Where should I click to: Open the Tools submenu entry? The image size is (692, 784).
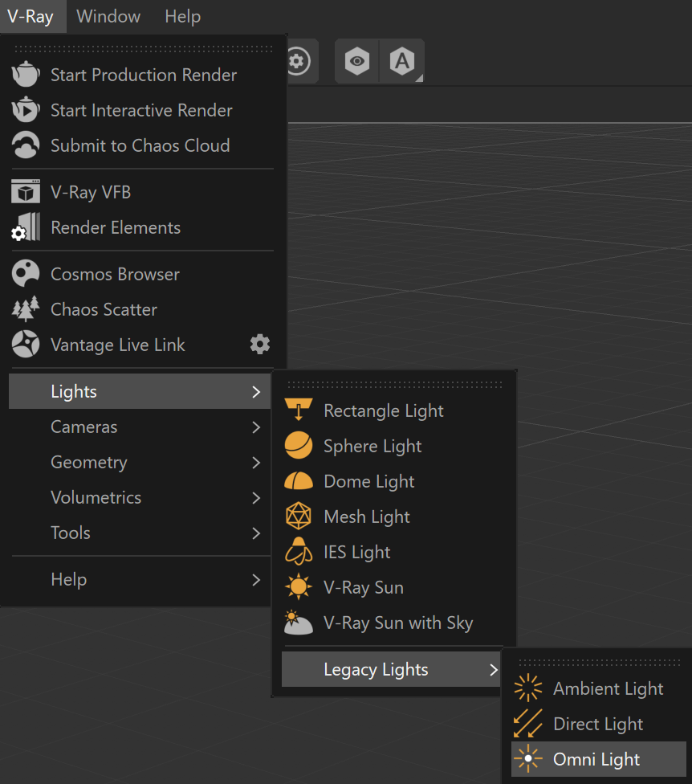[x=140, y=533]
